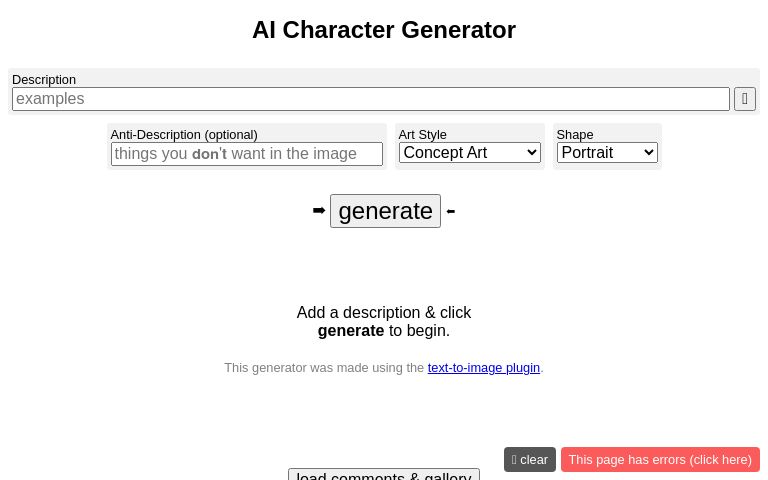Click 'This generator was made using' text
This screenshot has height=480, width=768.
pos(324,368)
